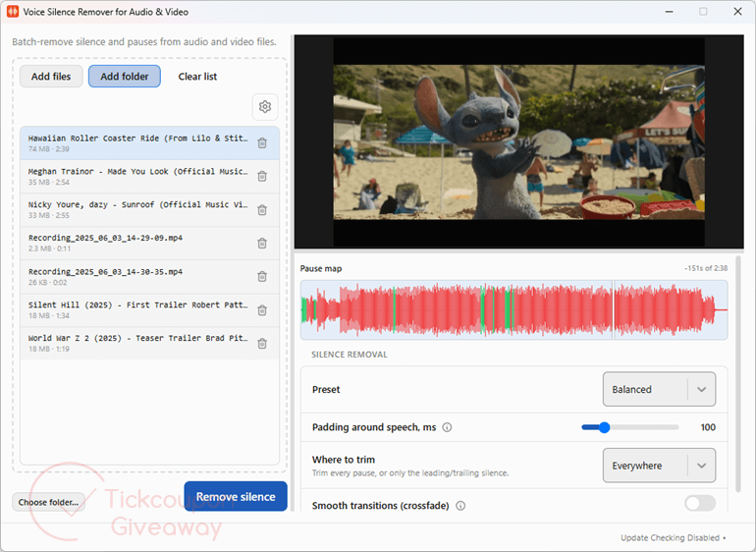This screenshot has width=756, height=552.
Task: Trash Recording_2025_06_03_14-29-09.mp4 entry
Action: point(262,244)
